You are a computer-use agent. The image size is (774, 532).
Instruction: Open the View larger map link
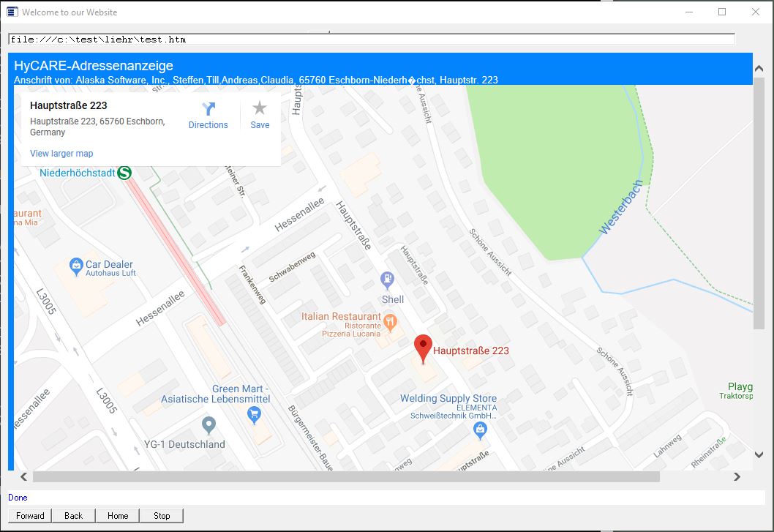coord(61,154)
